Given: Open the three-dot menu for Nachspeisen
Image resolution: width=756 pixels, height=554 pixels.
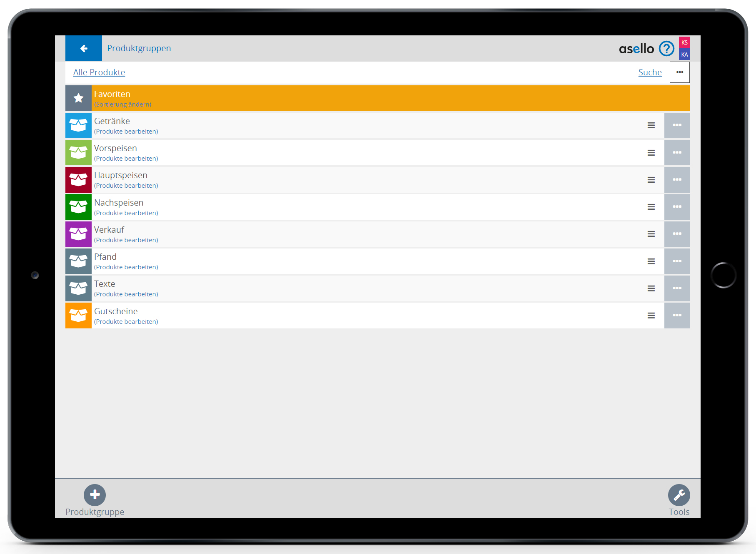Looking at the screenshot, I should click(x=677, y=207).
